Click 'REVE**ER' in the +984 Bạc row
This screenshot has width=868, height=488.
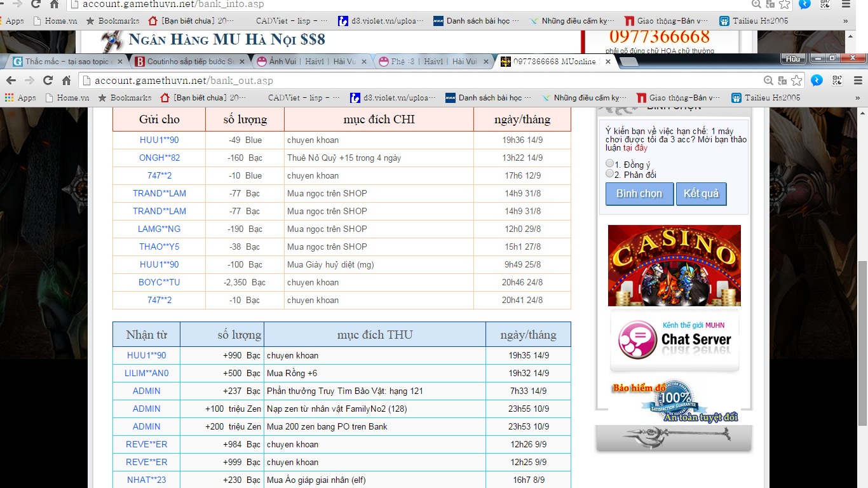click(147, 444)
